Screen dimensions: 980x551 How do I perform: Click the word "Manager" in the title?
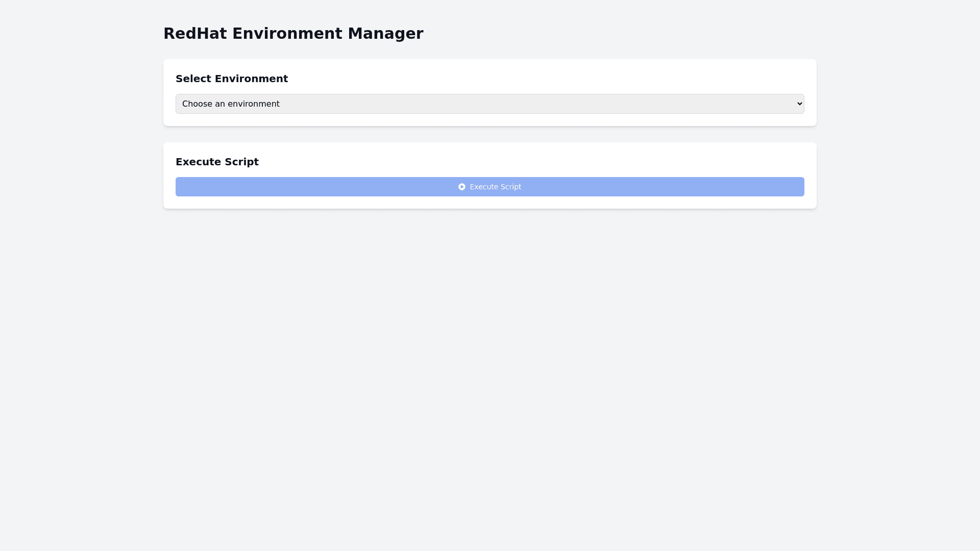pyautogui.click(x=385, y=34)
